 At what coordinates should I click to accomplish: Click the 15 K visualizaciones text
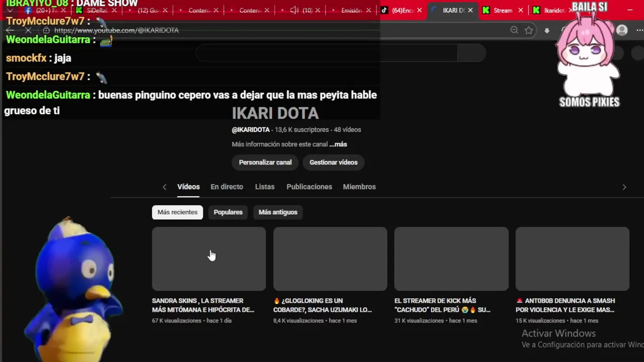[540, 321]
